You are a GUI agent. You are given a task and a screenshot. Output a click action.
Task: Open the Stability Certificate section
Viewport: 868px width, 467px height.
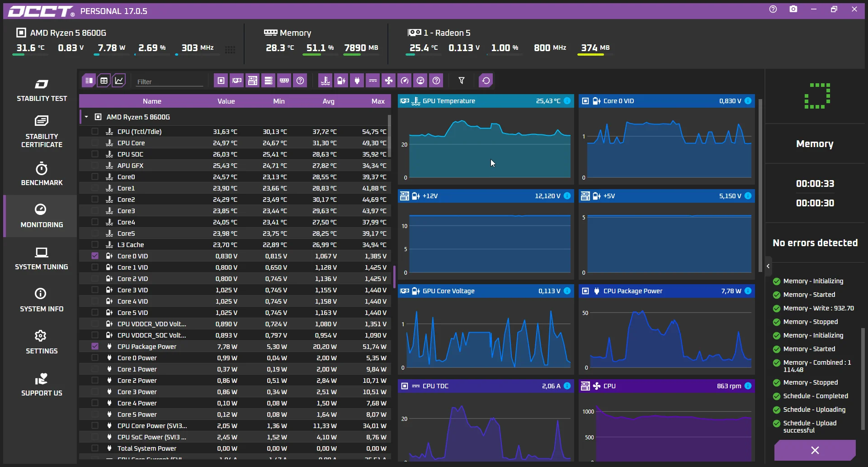[42, 132]
